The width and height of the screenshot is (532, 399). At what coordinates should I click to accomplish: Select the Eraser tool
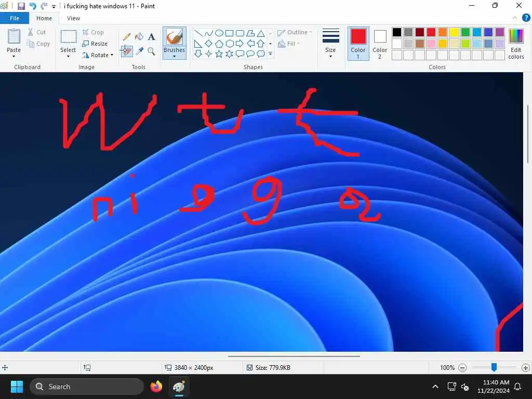(127, 51)
